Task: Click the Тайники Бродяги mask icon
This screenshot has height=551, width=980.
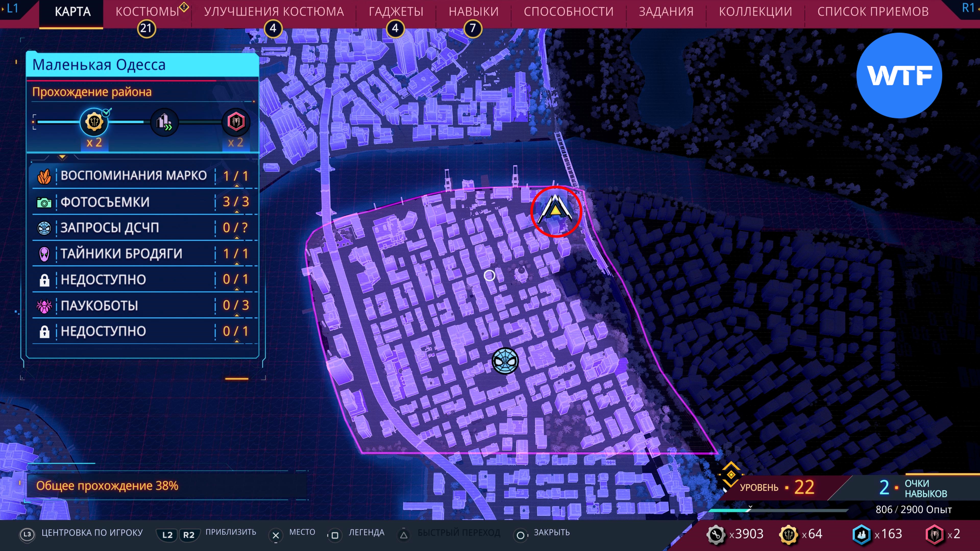Action: point(44,254)
